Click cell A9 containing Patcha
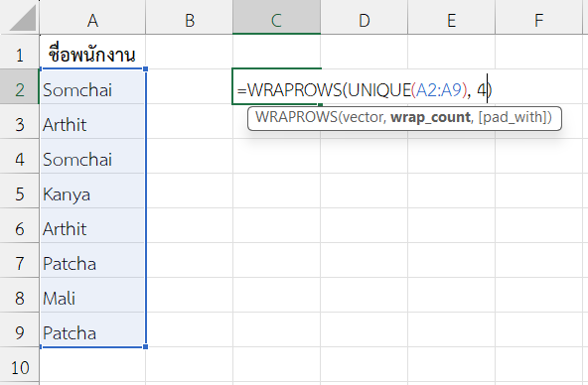Image resolution: width=588 pixels, height=385 pixels. click(92, 330)
